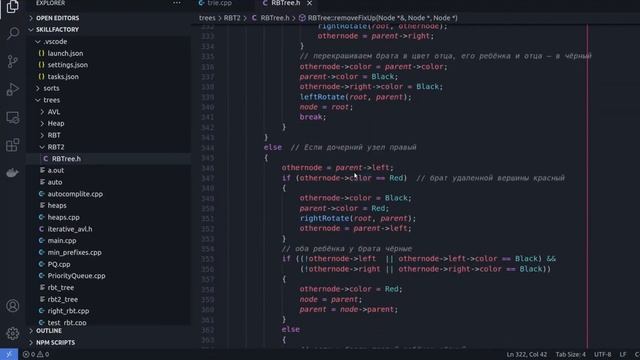Collapse the trees folder
This screenshot has width=640, height=360.
tap(51, 100)
